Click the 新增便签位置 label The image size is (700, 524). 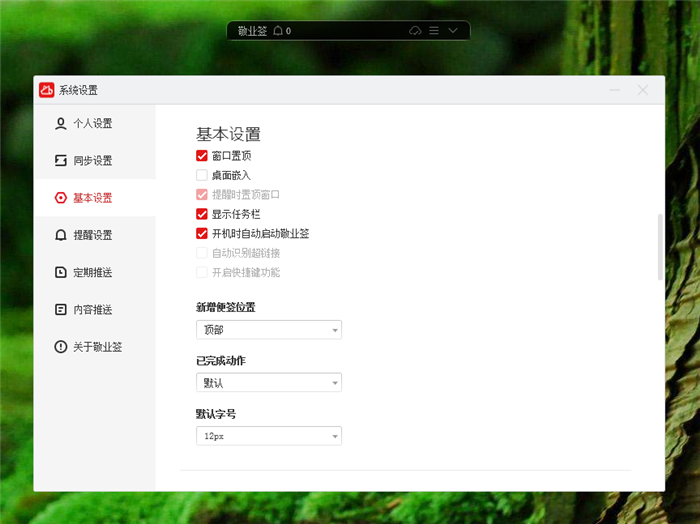point(225,307)
